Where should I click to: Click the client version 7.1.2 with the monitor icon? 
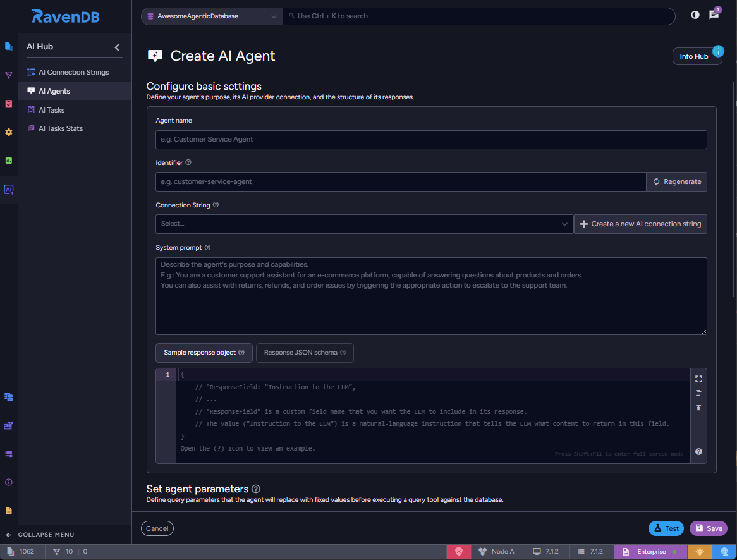(x=545, y=552)
